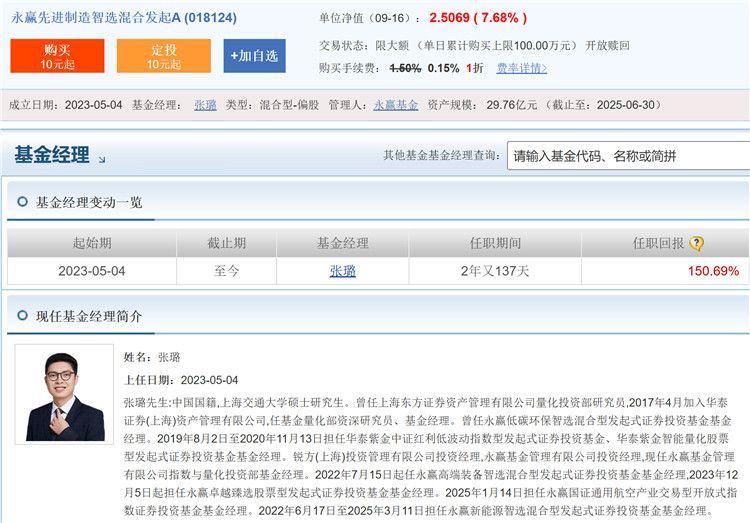Open the 费率详情 link
The height and width of the screenshot is (523, 750).
pos(522,68)
